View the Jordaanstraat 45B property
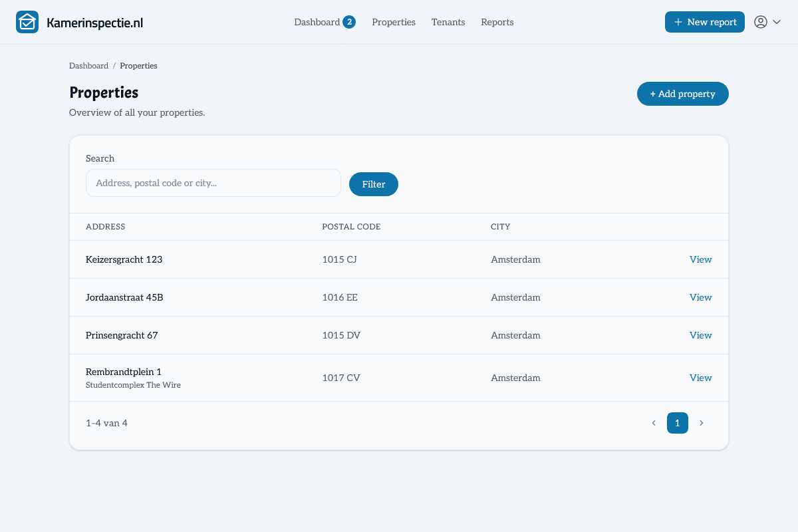Screen dimensions: 798x532 click(701, 297)
